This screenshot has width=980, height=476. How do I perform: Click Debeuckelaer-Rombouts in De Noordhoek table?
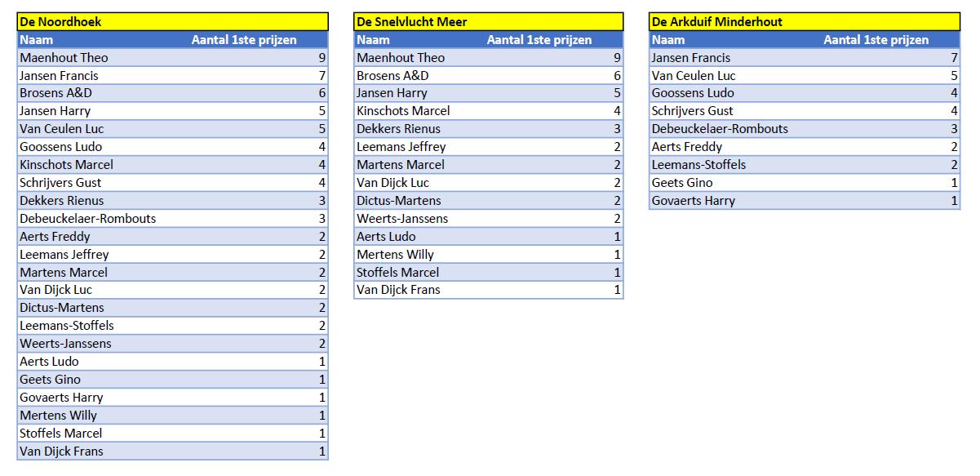tap(88, 219)
